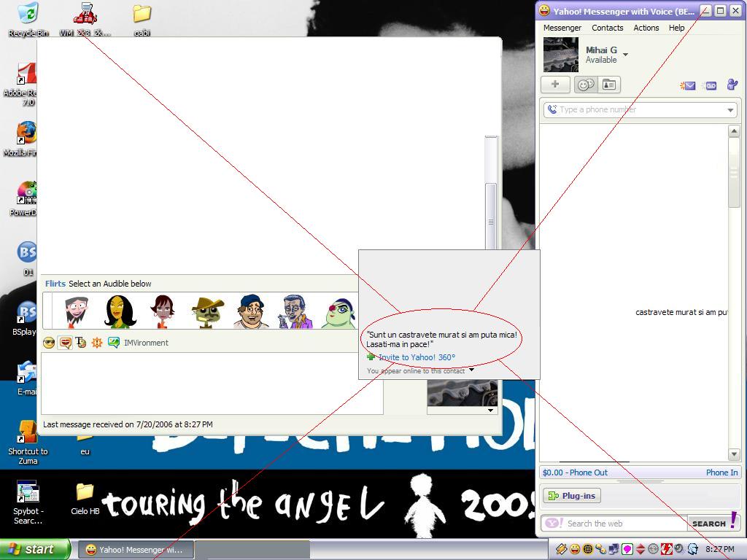Click the pink speech bubble tray icon

click(627, 549)
